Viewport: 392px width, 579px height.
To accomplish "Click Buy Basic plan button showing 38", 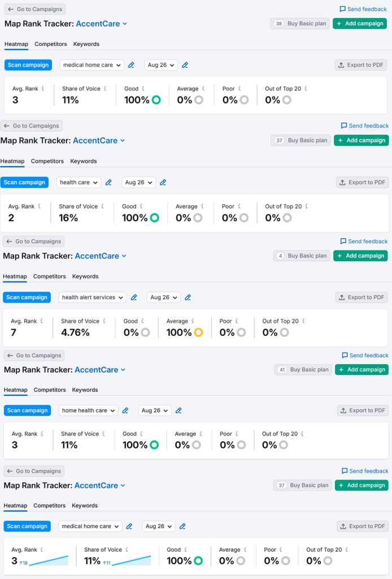I will (299, 24).
